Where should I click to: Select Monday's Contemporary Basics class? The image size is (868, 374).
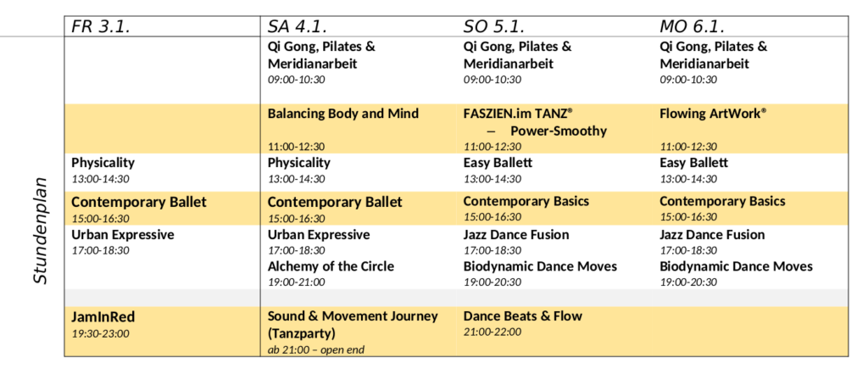coord(722,202)
